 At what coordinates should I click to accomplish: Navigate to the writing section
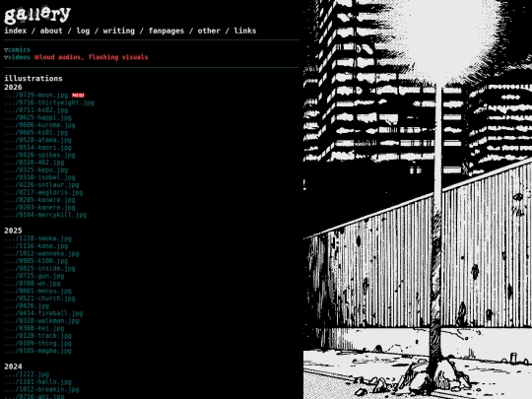[x=119, y=31]
